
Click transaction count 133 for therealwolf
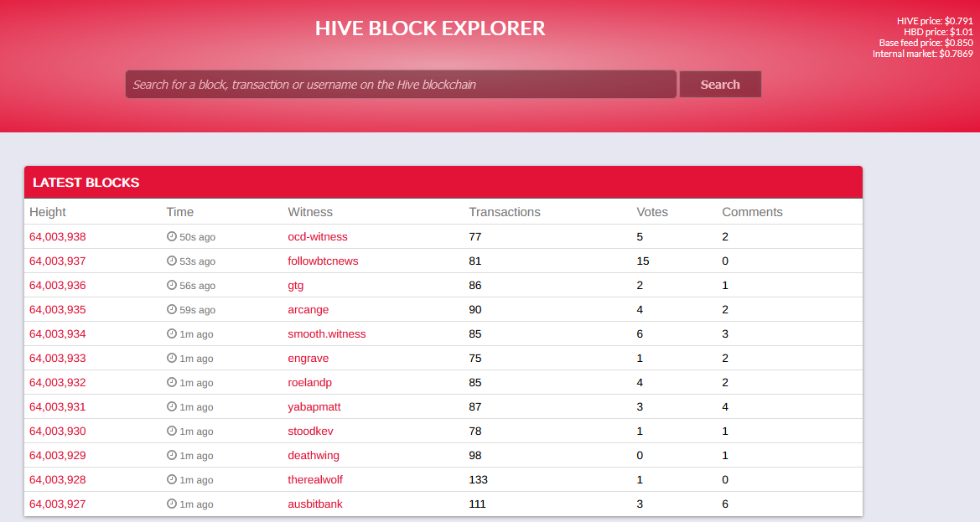pos(478,480)
